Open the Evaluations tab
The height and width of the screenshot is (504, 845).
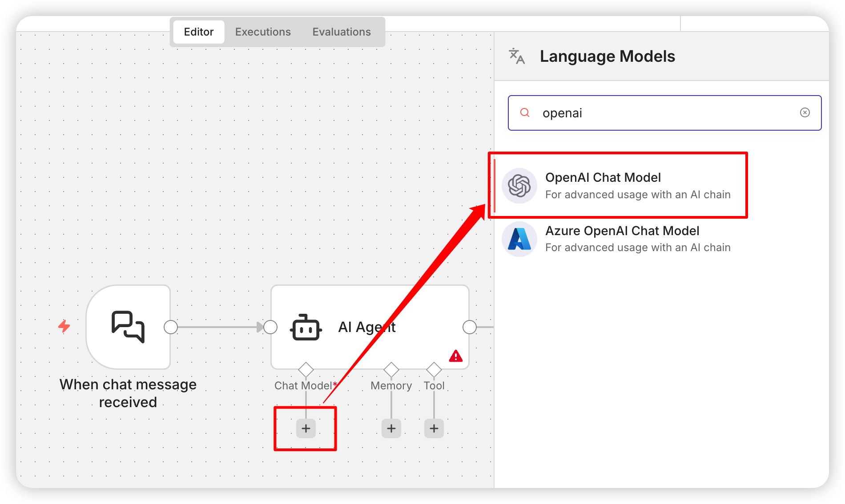(x=341, y=32)
